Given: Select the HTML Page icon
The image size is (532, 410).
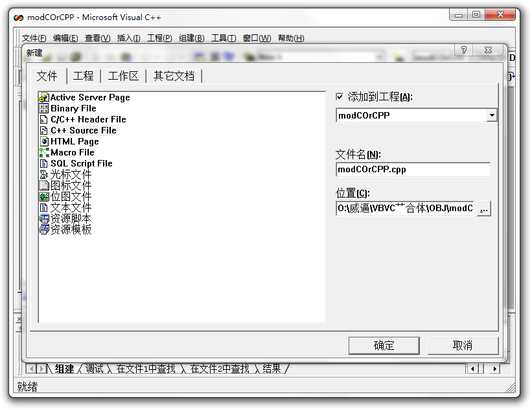Looking at the screenshot, I should (44, 142).
